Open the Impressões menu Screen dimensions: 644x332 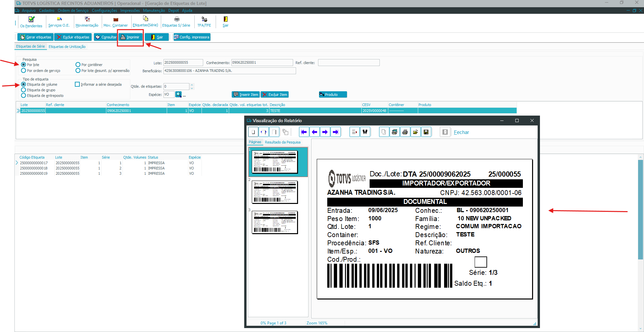coord(130,11)
